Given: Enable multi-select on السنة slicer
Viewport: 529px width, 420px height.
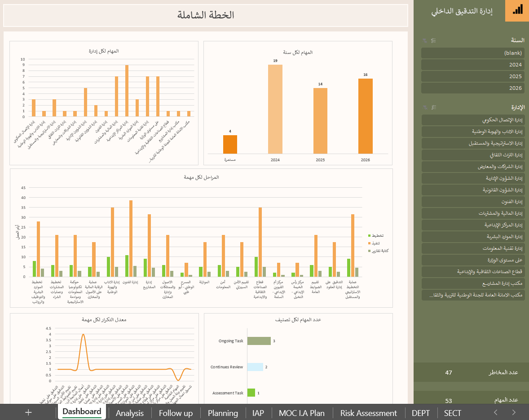Looking at the screenshot, I should (x=433, y=40).
